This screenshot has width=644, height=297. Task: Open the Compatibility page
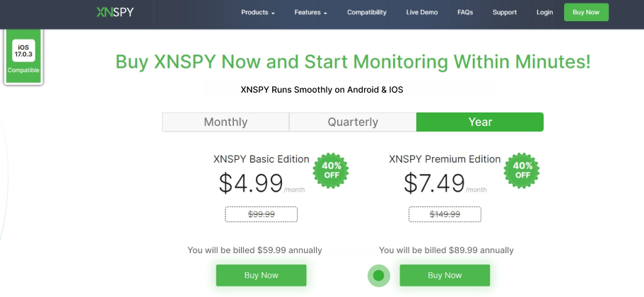click(x=367, y=13)
